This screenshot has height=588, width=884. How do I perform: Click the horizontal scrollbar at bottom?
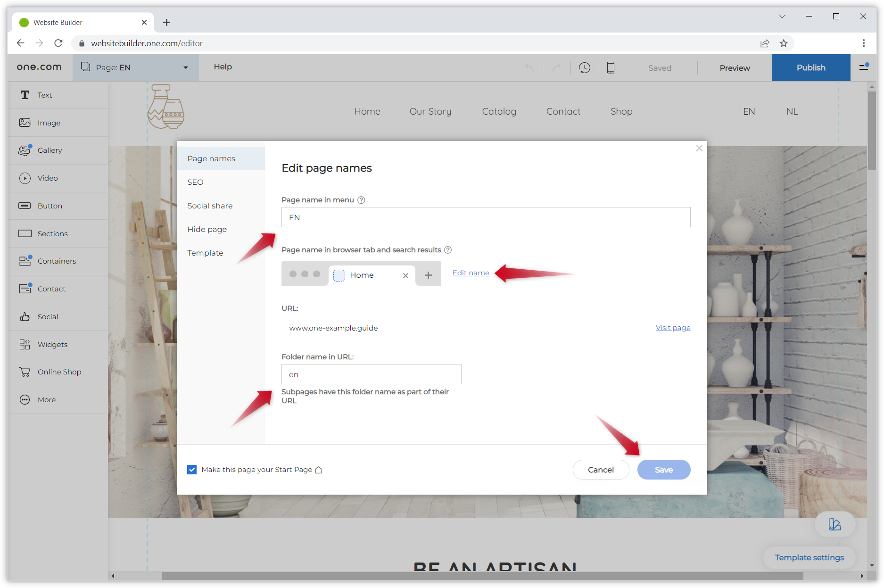pos(482,576)
